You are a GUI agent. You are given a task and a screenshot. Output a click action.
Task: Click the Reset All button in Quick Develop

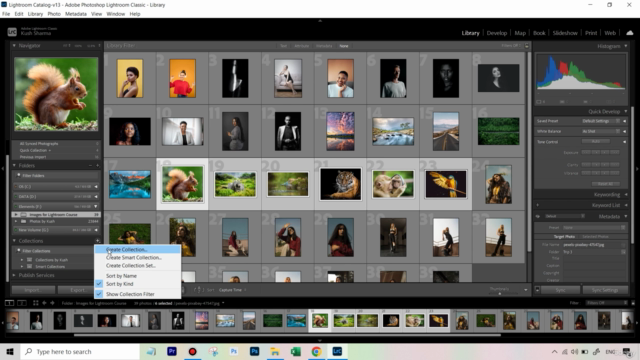[605, 184]
